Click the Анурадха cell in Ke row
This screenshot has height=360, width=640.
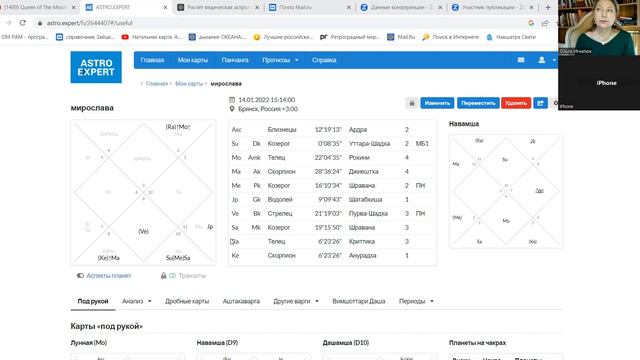coord(362,256)
